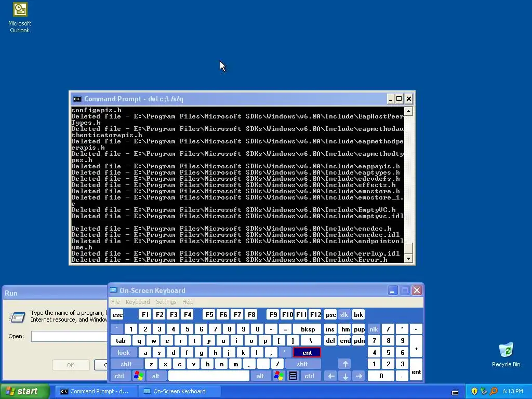Toggle the lock (caps lock) key

pyautogui.click(x=124, y=353)
